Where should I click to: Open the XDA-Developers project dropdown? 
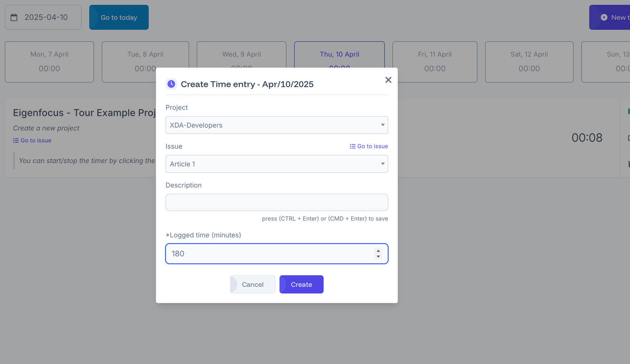pyautogui.click(x=276, y=125)
